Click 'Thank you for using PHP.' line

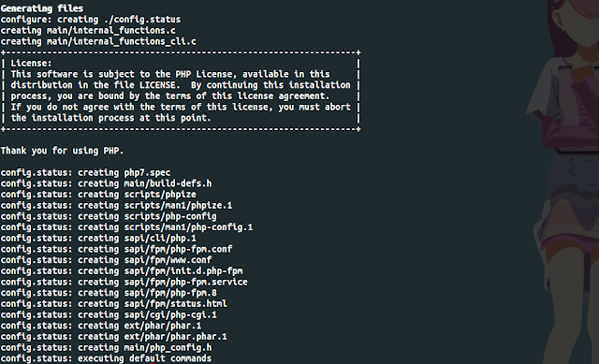63,151
